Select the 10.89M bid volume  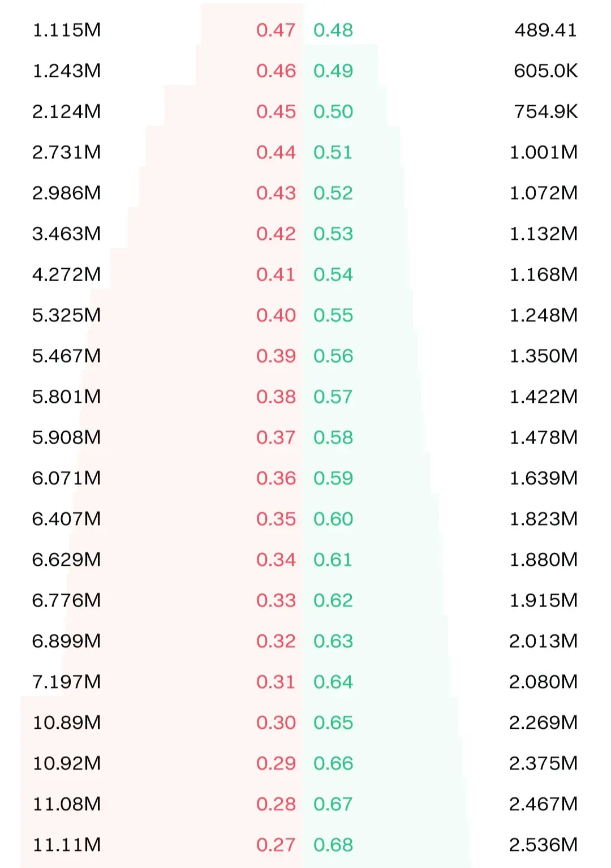click(x=67, y=723)
